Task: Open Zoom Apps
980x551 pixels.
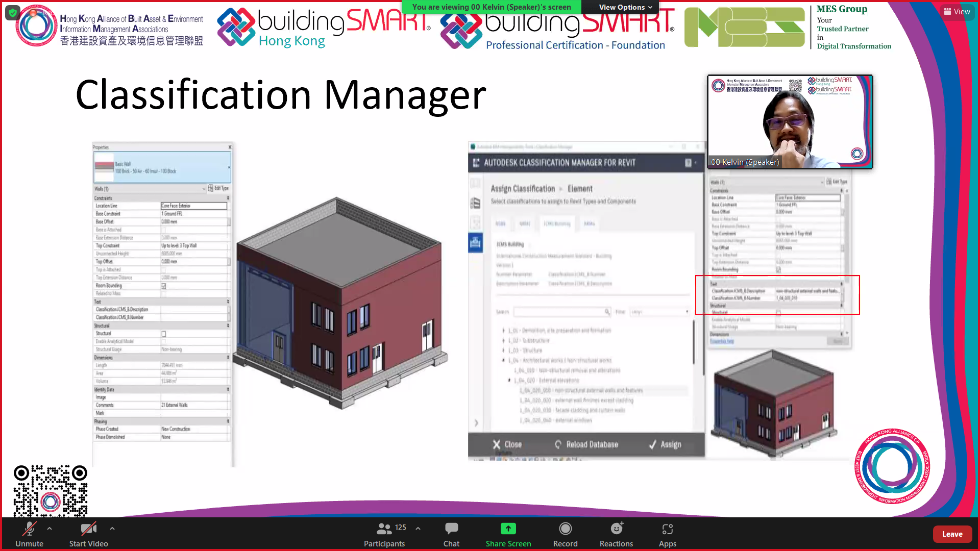Action: pyautogui.click(x=667, y=534)
